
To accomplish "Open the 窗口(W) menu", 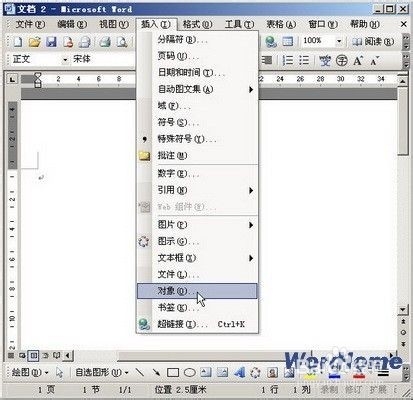I will 323,24.
